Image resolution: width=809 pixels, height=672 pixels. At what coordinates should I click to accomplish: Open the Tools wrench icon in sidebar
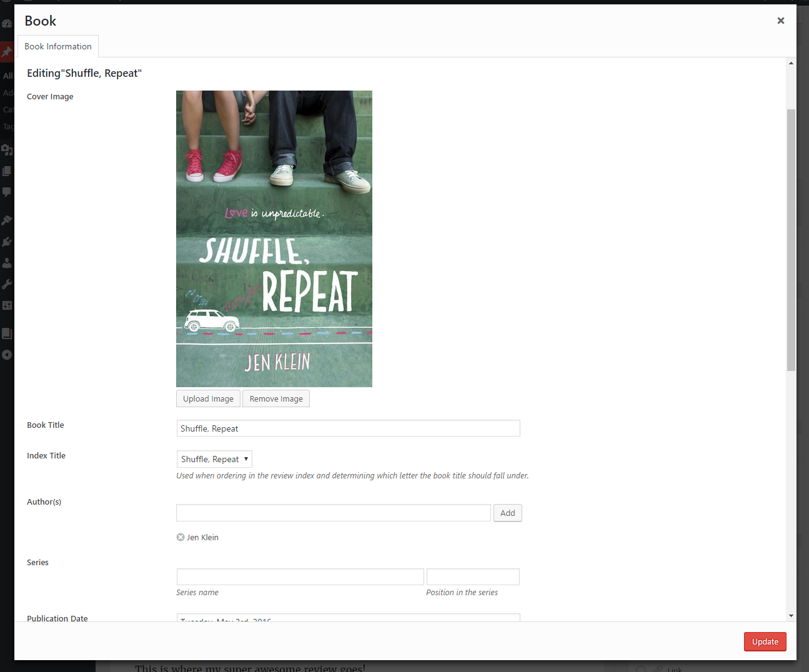[7, 284]
